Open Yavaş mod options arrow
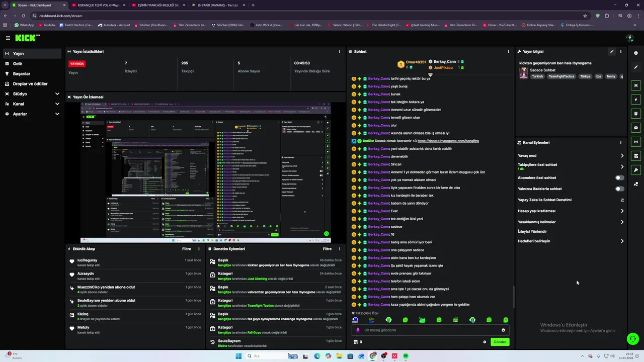Screen dimensions: 644x362 (622, 155)
